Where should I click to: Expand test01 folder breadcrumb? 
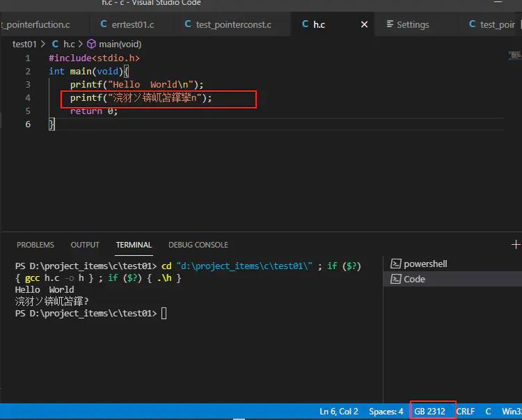point(24,44)
